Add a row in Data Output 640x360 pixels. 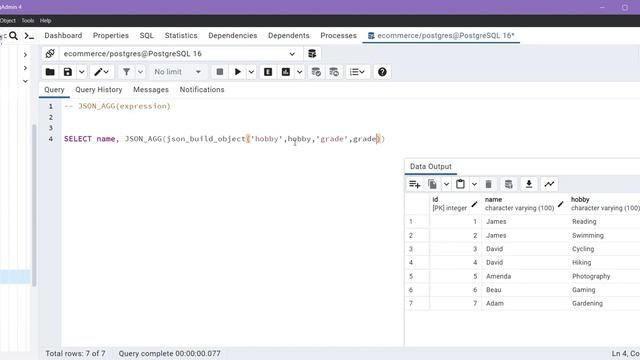(x=415, y=184)
